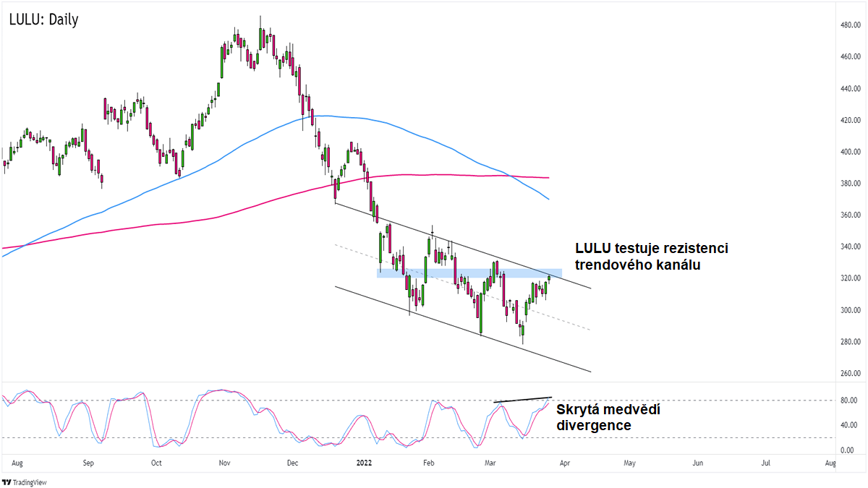868x488 pixels.
Task: Click the 300.00 price level label
Action: point(849,310)
